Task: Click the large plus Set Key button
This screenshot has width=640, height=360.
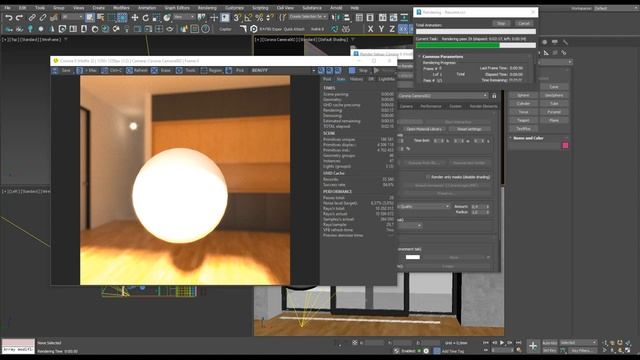Action: (533, 346)
